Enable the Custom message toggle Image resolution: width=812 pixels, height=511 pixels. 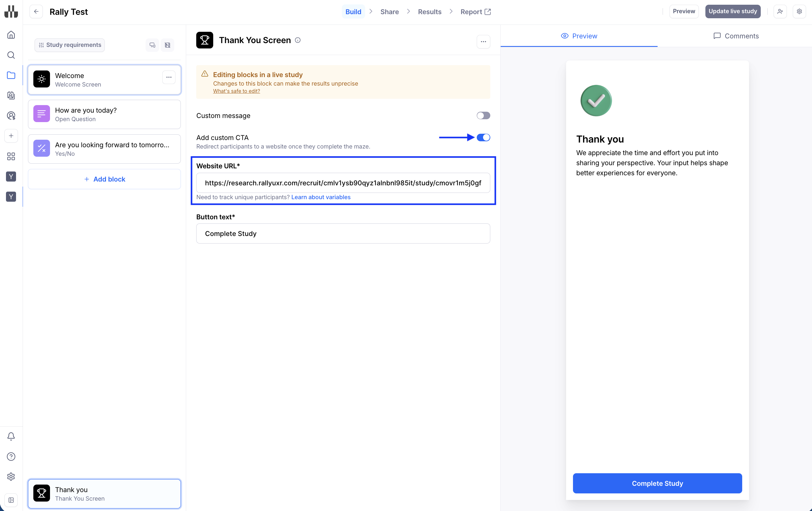[483, 116]
